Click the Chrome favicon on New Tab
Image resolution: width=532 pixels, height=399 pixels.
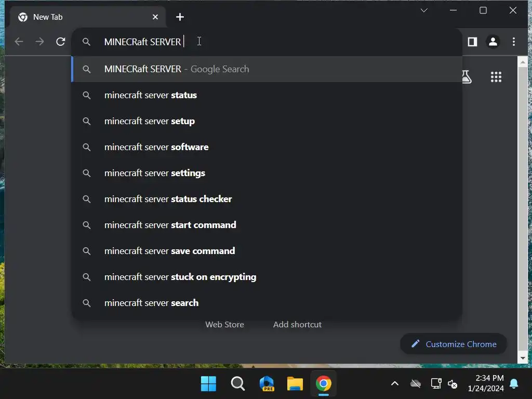(x=23, y=17)
